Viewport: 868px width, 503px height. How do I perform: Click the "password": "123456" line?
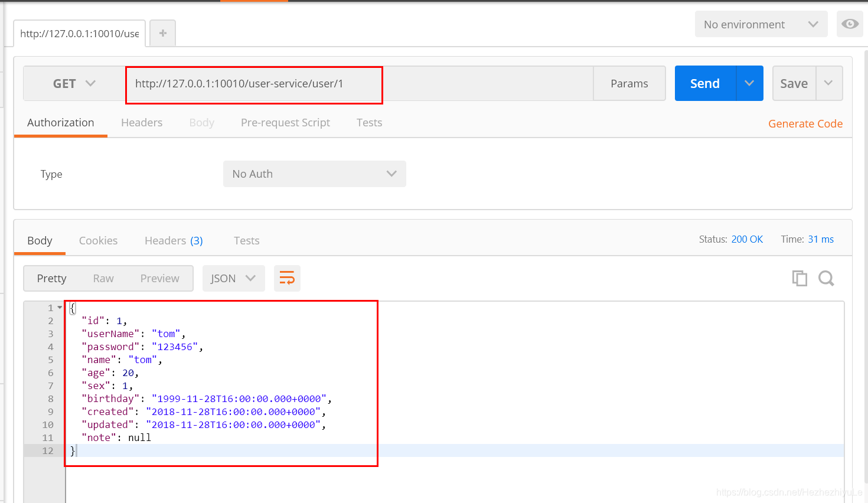[x=142, y=347]
